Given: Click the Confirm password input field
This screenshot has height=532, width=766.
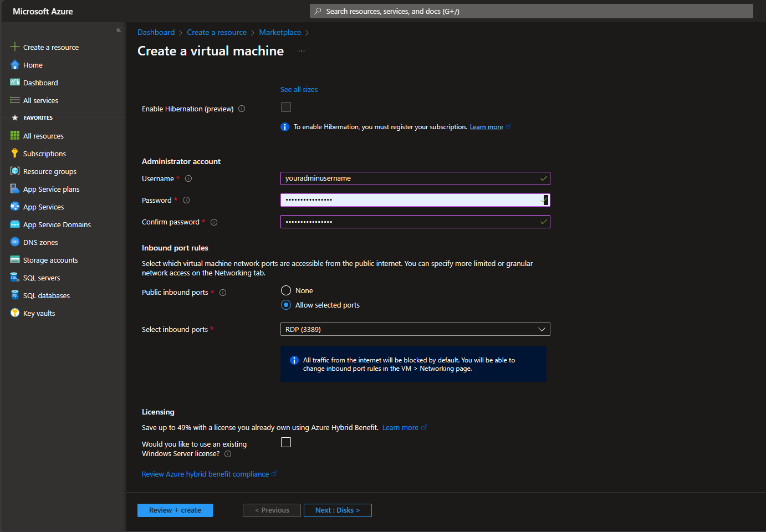Looking at the screenshot, I should pyautogui.click(x=415, y=222).
